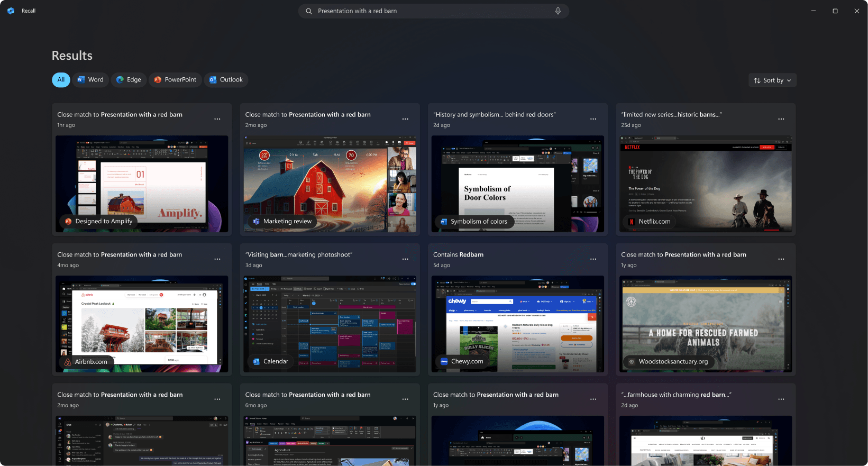The image size is (868, 466).
Task: Click the '3d ago' timestamp
Action: coord(254,266)
